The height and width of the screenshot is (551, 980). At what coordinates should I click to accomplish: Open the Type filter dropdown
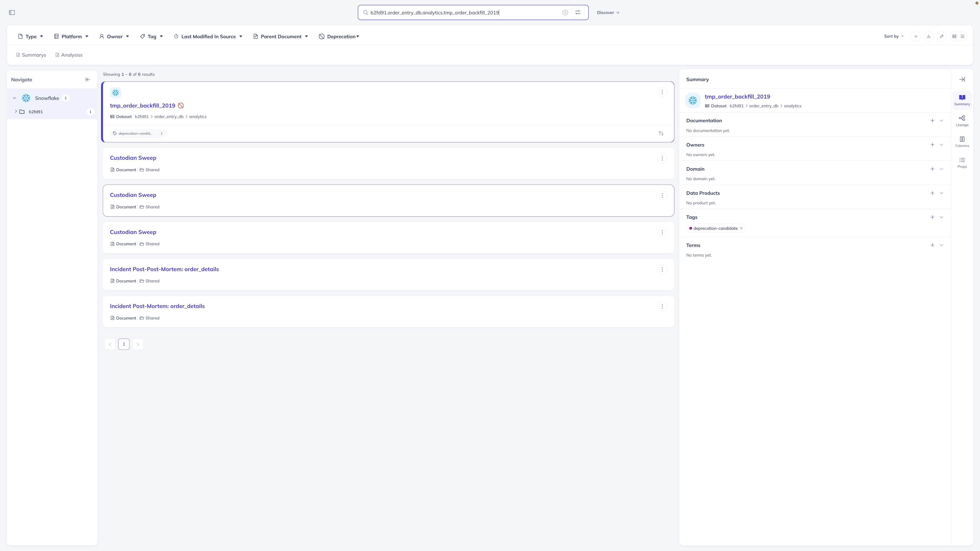[31, 37]
